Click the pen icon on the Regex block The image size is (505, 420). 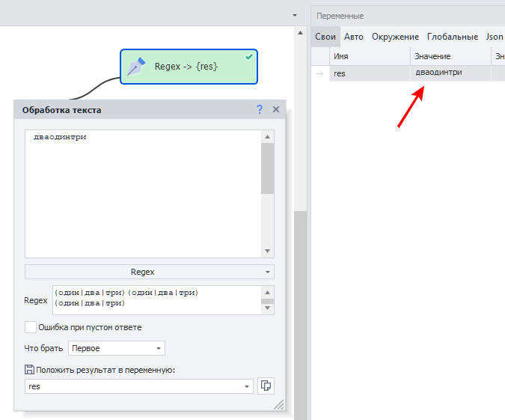click(136, 67)
